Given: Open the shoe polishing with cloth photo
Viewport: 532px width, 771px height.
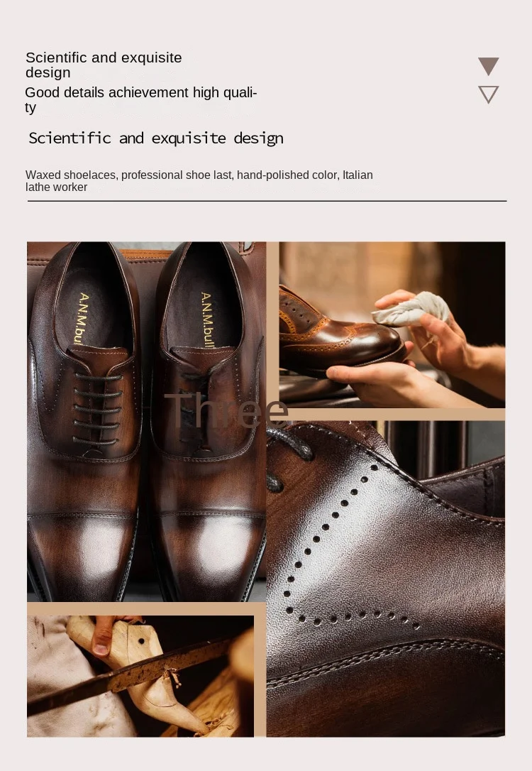Looking at the screenshot, I should [x=392, y=324].
